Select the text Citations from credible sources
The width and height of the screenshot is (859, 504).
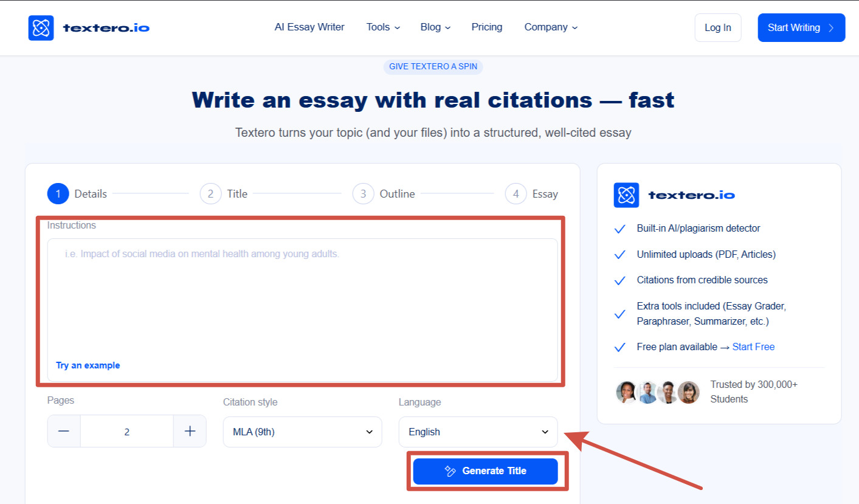702,280
